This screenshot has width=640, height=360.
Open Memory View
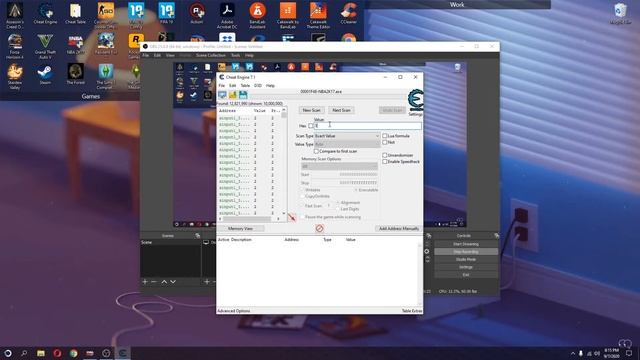[x=240, y=229]
